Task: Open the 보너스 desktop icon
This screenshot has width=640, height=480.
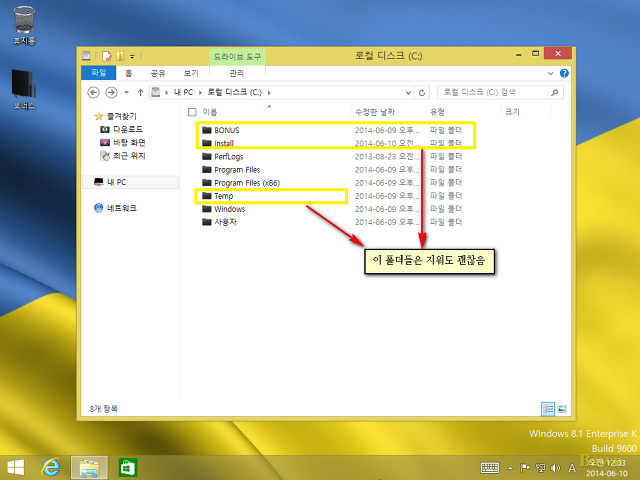Action: [24, 89]
